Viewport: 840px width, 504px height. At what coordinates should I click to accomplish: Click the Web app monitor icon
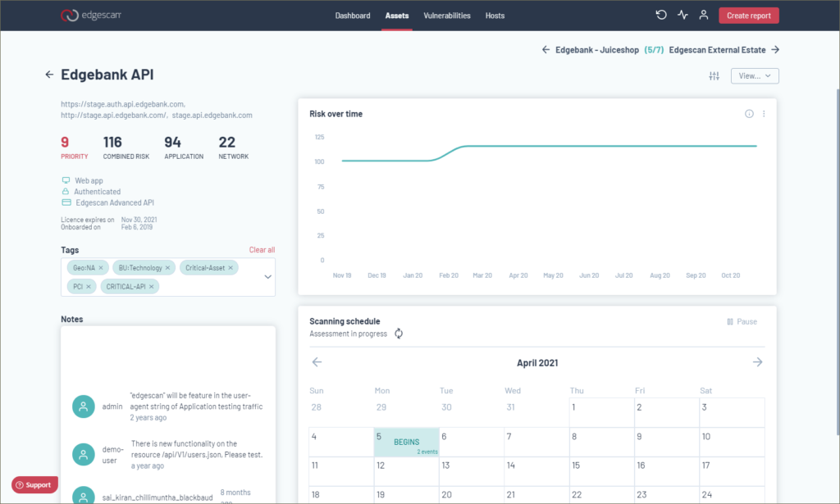coord(66,180)
